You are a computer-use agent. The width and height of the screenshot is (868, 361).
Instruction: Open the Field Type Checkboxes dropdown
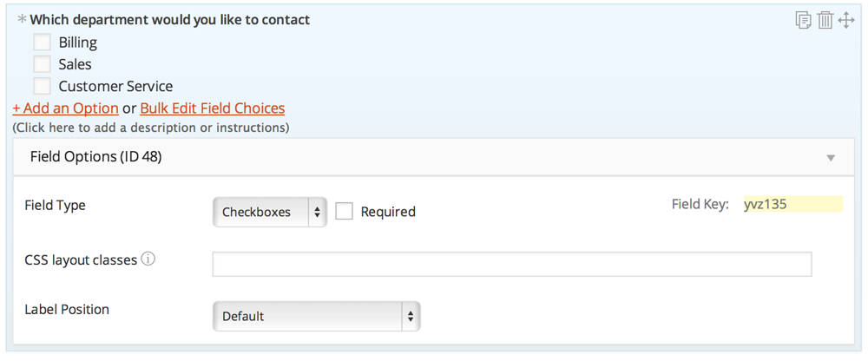click(269, 211)
